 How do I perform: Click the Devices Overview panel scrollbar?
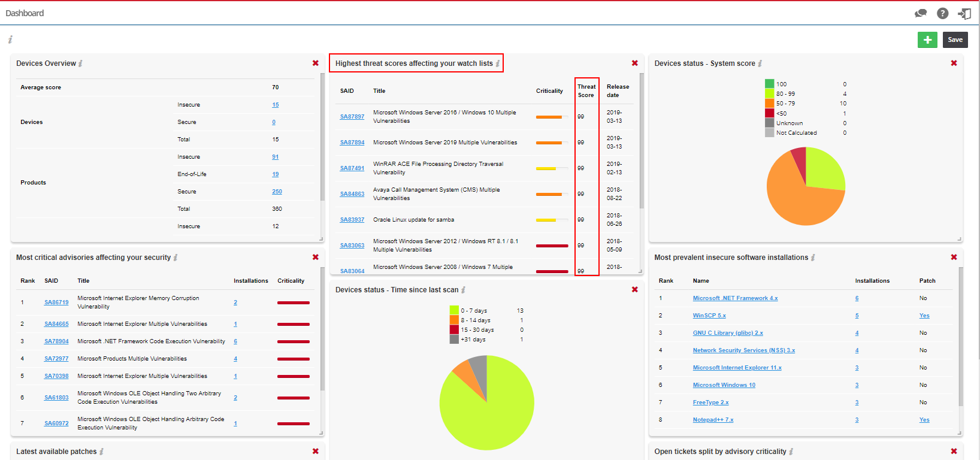coord(323,137)
